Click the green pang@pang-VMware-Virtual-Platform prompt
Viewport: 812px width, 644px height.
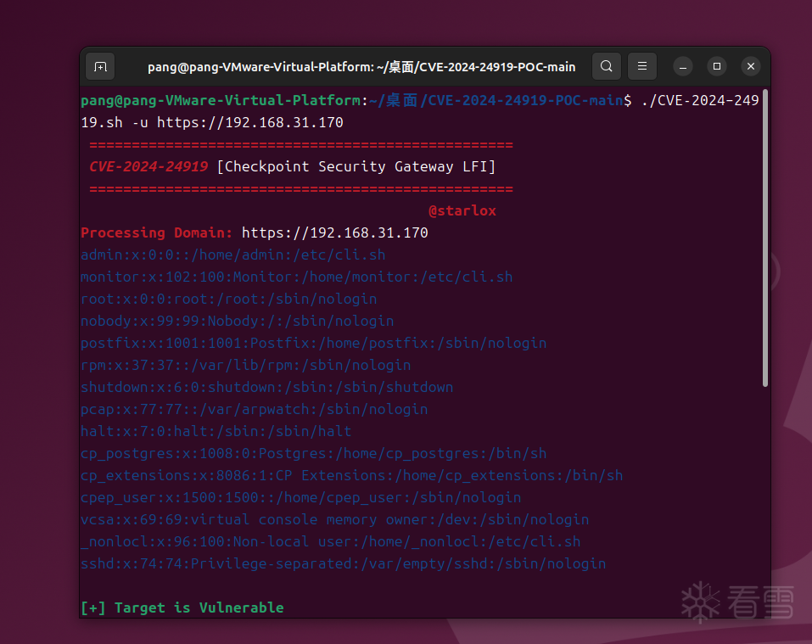pyautogui.click(x=221, y=100)
